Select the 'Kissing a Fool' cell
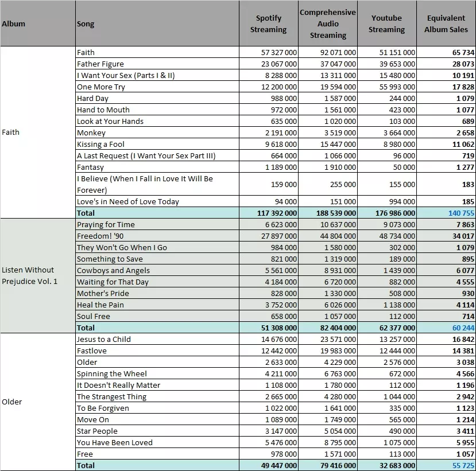This screenshot has width=476, height=471. pos(157,144)
